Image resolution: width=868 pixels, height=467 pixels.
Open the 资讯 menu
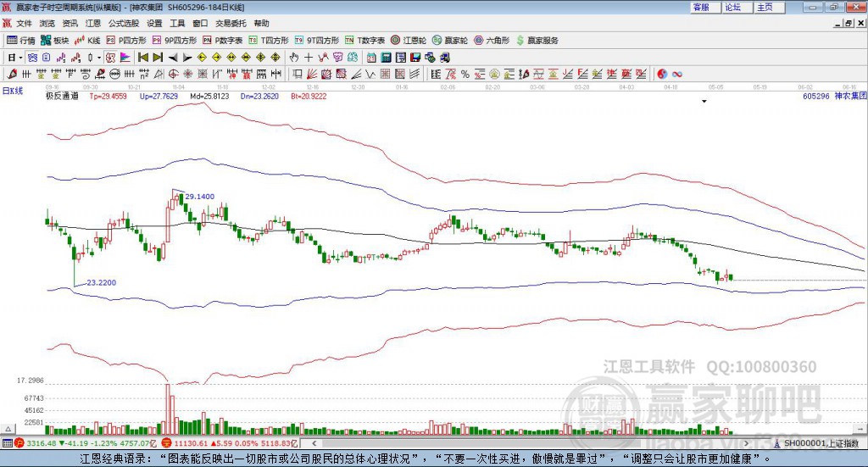tap(70, 23)
